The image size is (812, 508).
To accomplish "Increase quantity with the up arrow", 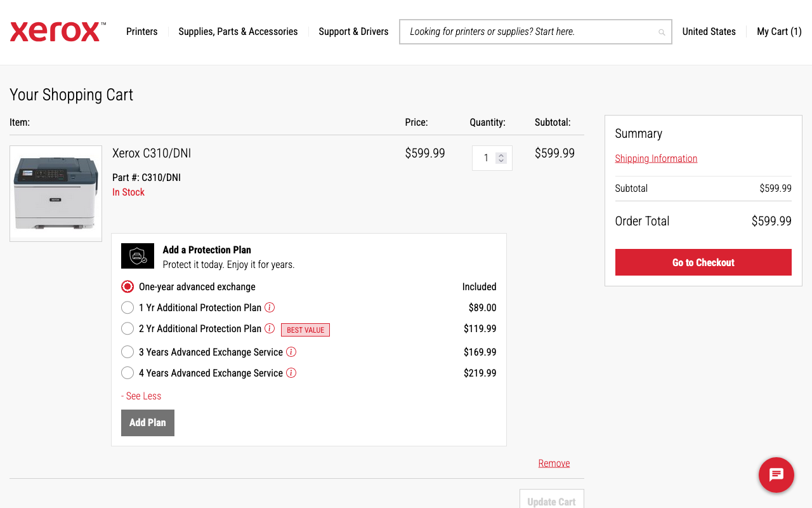I will tap(501, 155).
